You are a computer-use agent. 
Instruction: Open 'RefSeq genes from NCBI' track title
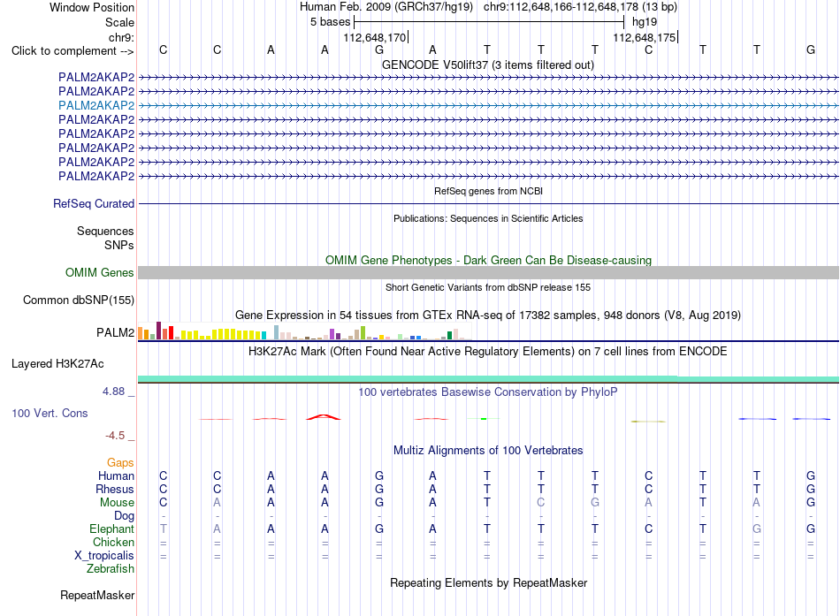[x=488, y=191]
